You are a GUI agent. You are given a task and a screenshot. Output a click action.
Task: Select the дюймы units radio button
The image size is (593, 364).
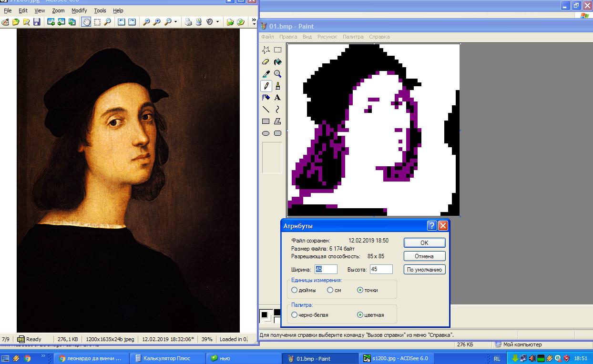pyautogui.click(x=295, y=290)
